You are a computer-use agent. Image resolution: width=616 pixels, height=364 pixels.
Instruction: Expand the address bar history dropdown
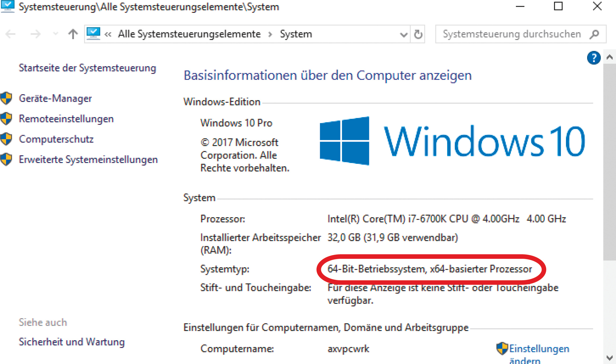click(x=404, y=35)
